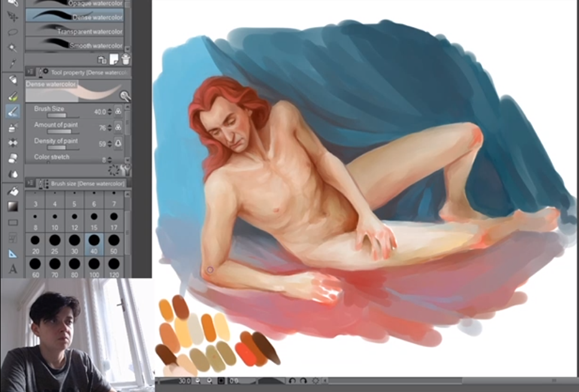579x392 pixels.
Task: Choose the Opaque watercolor brush
Action: [x=75, y=4]
